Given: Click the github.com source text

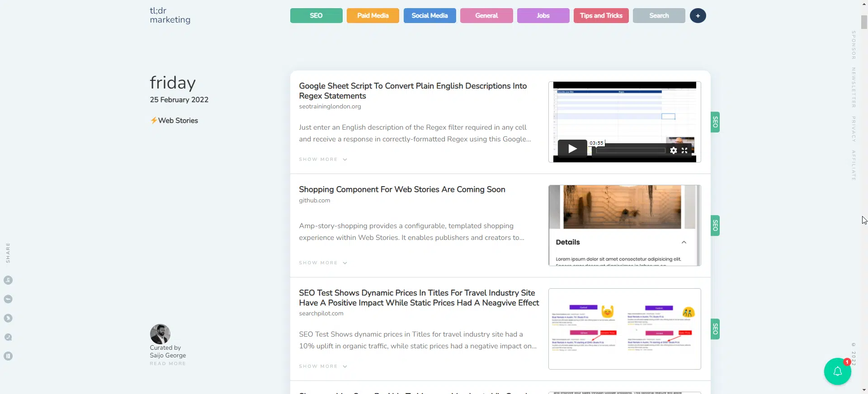Looking at the screenshot, I should pos(314,201).
